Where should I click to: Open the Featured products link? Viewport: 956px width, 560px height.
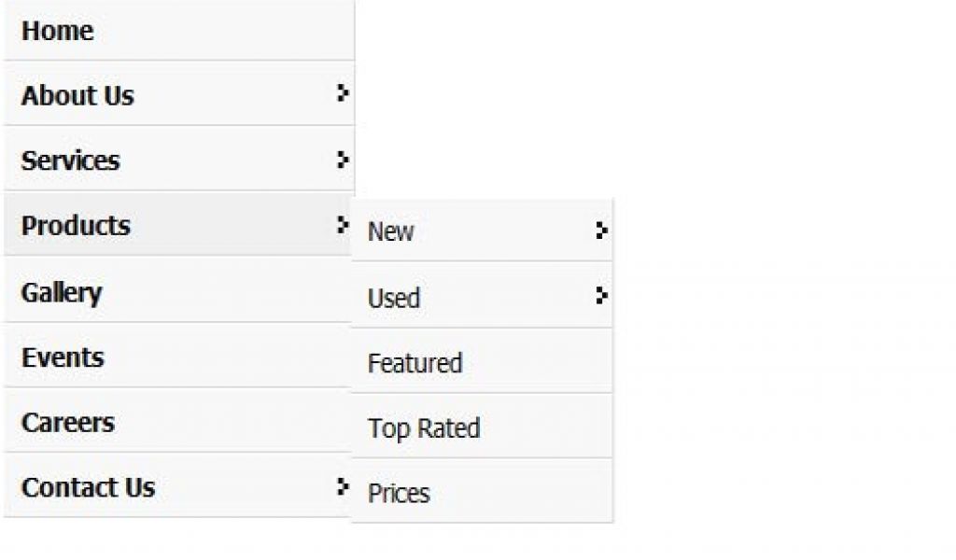pyautogui.click(x=415, y=362)
